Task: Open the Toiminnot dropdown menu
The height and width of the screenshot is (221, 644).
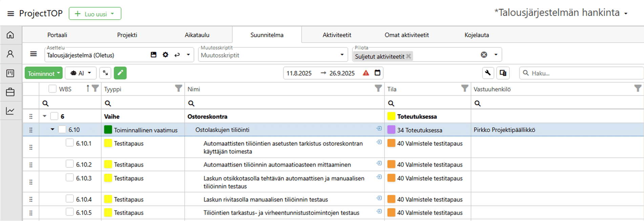Action: (x=43, y=73)
